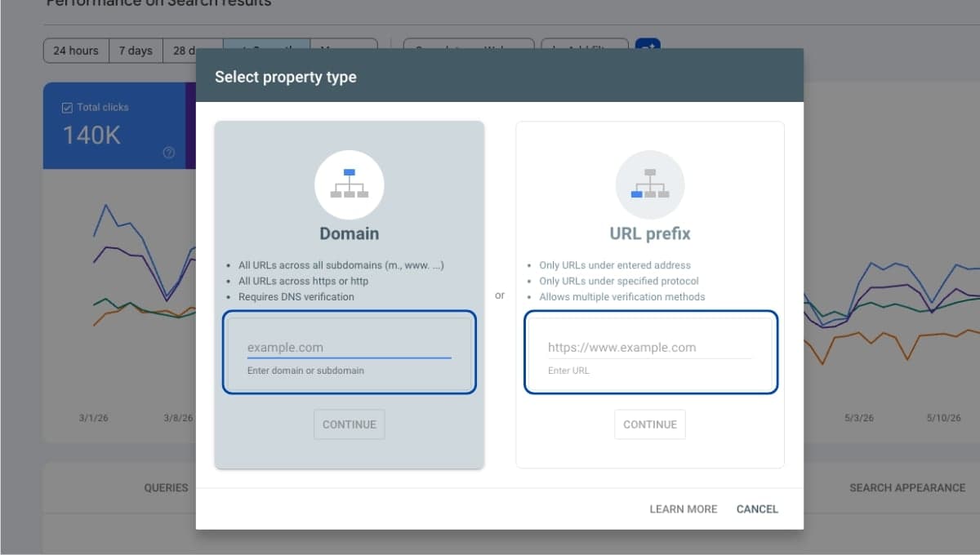Click the 5/3/26 chart date label
The image size is (980, 555).
click(x=859, y=418)
